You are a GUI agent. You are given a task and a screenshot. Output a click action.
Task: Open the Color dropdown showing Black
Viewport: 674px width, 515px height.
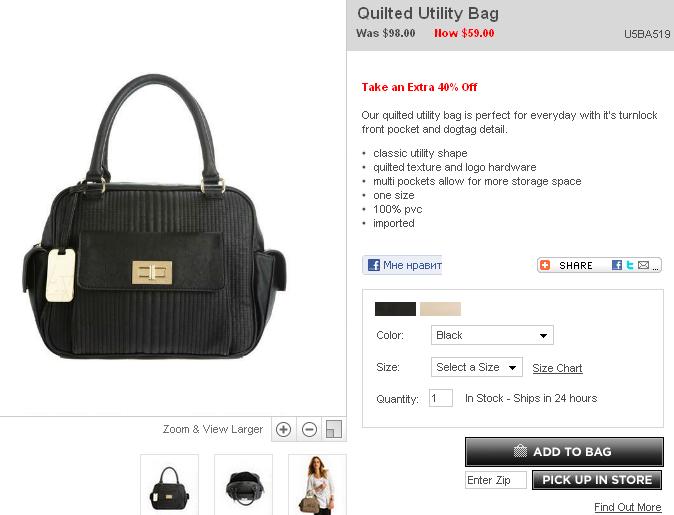point(492,335)
